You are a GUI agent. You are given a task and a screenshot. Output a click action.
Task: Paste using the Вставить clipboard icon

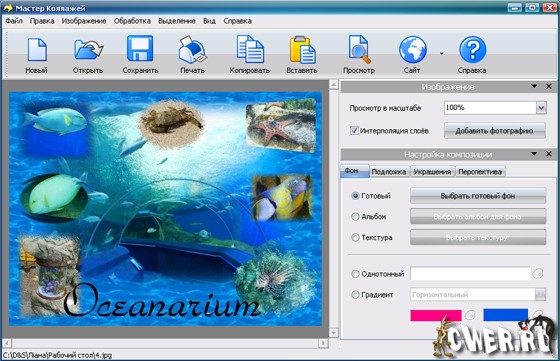(302, 50)
